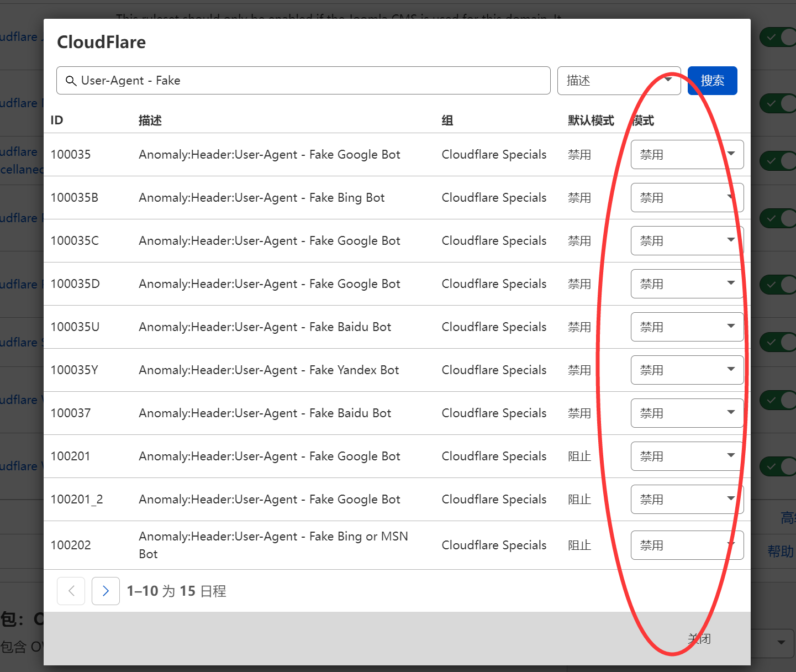The width and height of the screenshot is (796, 672).
Task: Click Cloudflare Specials group in row 100035
Action: click(x=494, y=154)
